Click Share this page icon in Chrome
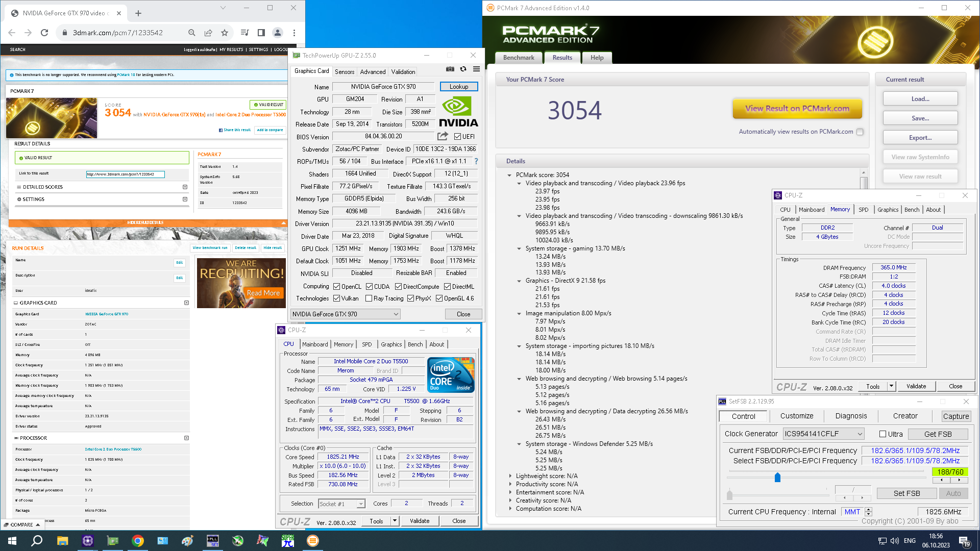 click(x=208, y=33)
